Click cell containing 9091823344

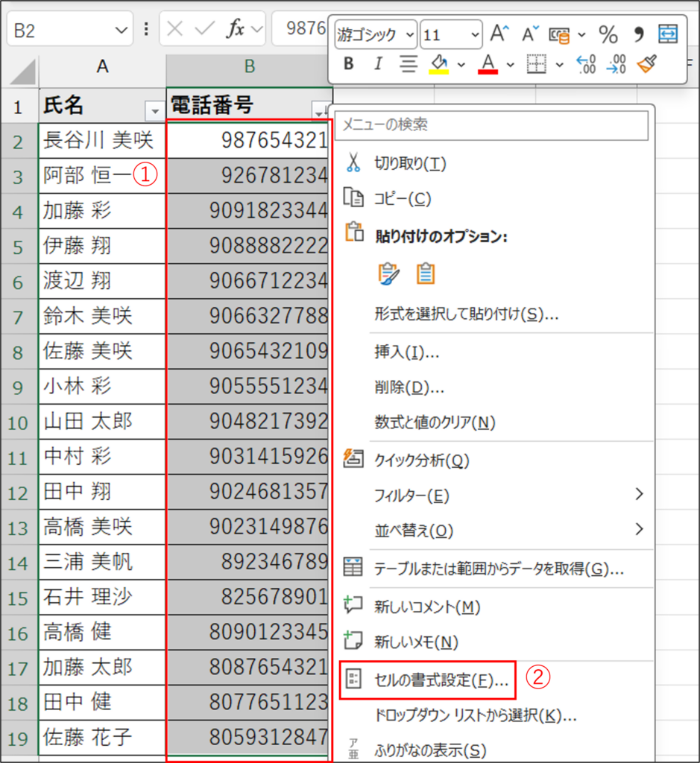(x=249, y=211)
